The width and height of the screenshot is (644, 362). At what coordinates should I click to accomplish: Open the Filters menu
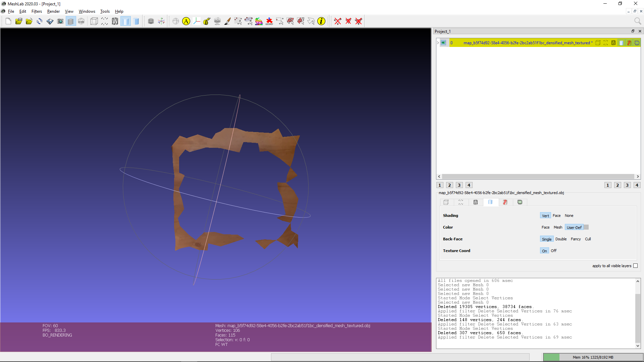37,11
